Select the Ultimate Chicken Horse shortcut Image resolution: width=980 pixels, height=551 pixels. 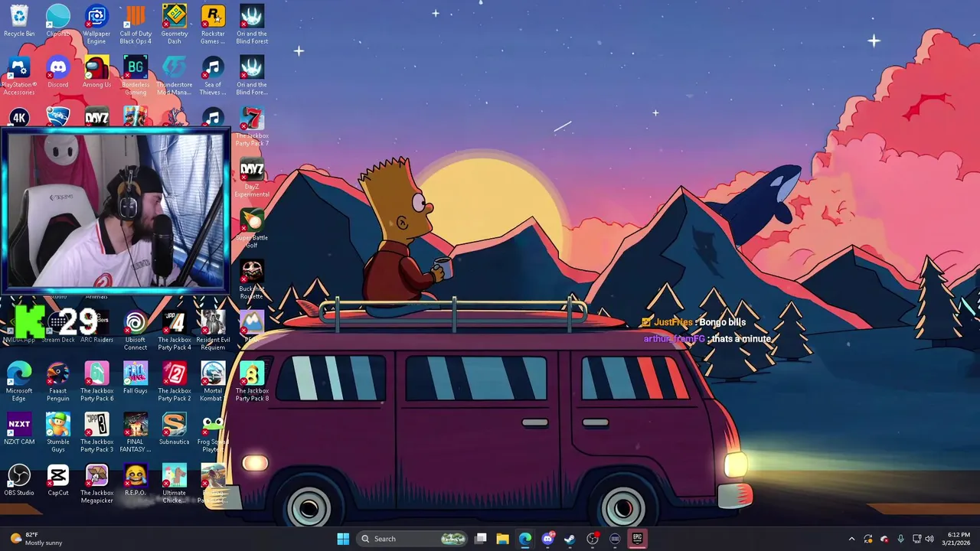(175, 484)
